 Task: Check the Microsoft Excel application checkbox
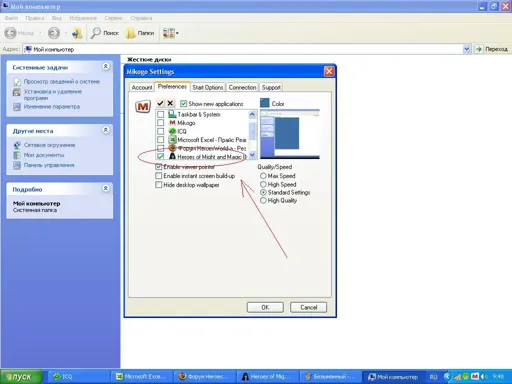tap(161, 140)
